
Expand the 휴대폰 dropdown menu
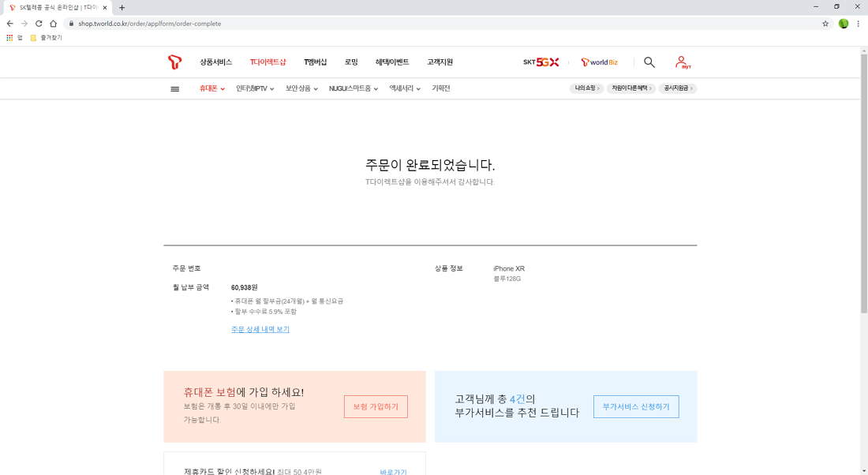click(212, 88)
